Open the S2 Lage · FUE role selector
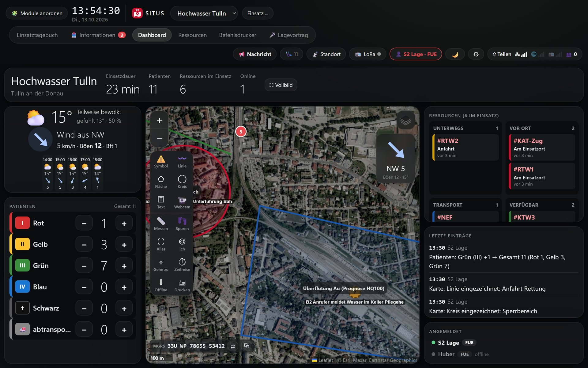The height and width of the screenshot is (368, 588). tap(416, 54)
